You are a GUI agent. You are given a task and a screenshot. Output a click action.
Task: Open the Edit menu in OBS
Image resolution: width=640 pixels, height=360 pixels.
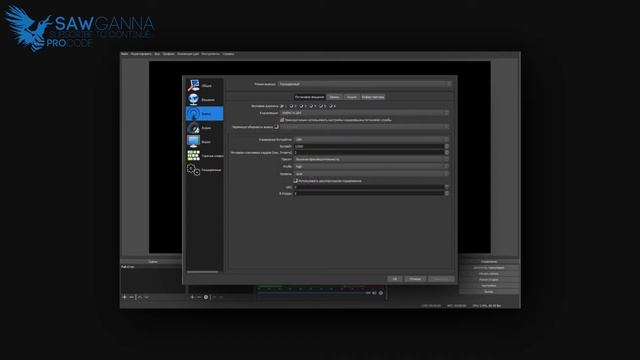(x=141, y=54)
